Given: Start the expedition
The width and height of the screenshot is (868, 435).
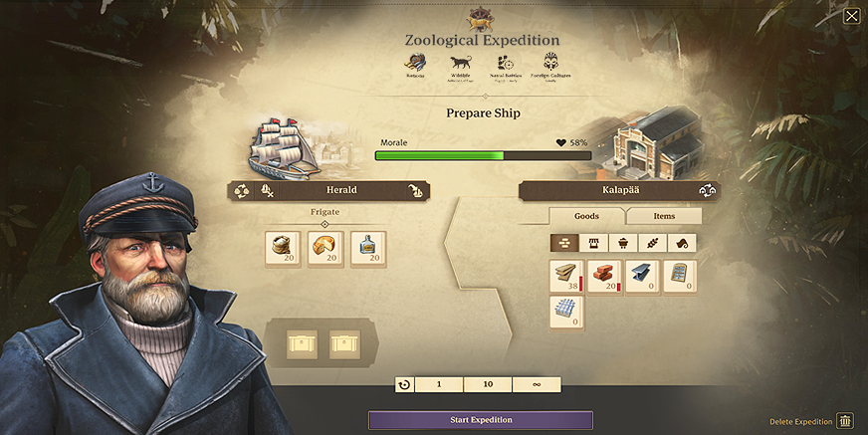Looking at the screenshot, I should click(481, 420).
